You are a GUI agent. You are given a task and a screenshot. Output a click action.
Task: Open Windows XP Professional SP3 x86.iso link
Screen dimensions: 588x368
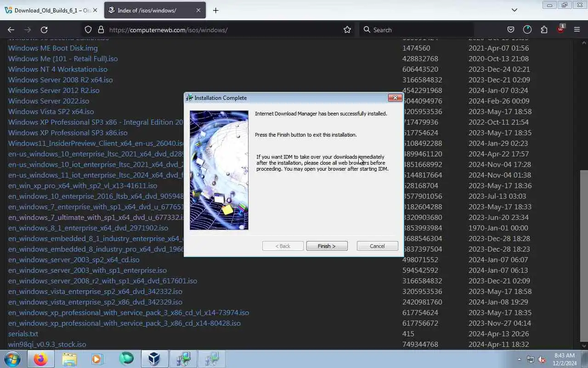click(x=68, y=132)
